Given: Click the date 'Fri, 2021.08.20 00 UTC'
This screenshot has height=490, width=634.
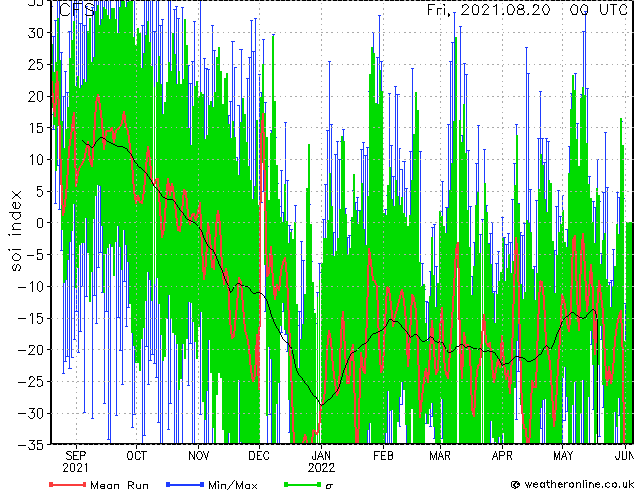Looking at the screenshot, I should (527, 9).
